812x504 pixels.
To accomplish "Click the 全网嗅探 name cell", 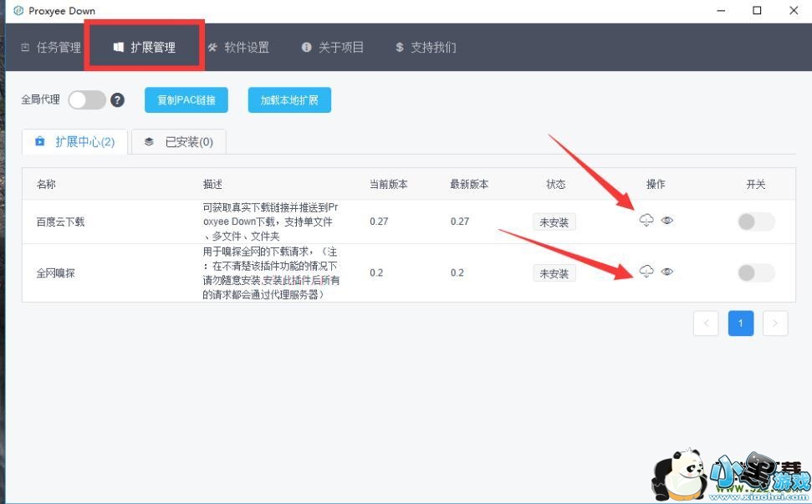I will pyautogui.click(x=55, y=273).
